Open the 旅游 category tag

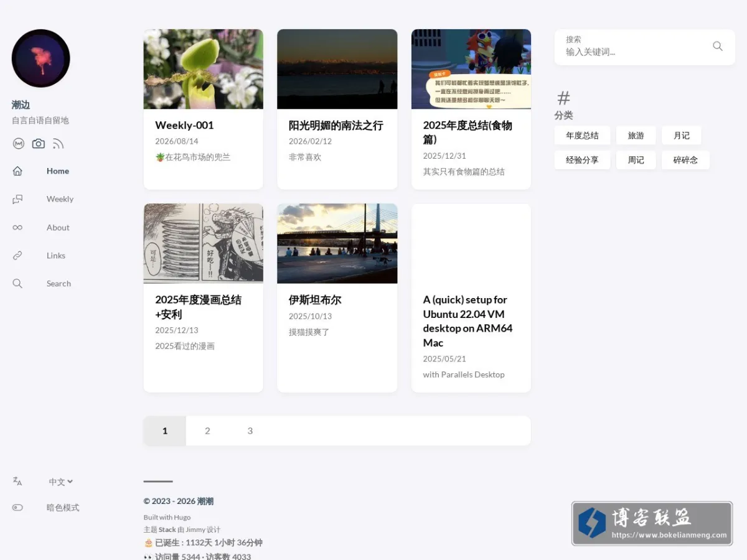(x=636, y=135)
